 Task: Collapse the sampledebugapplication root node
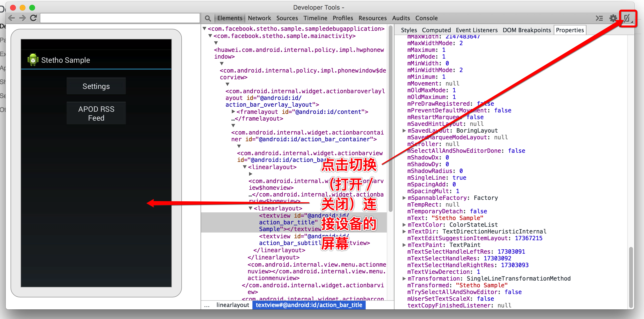(204, 29)
